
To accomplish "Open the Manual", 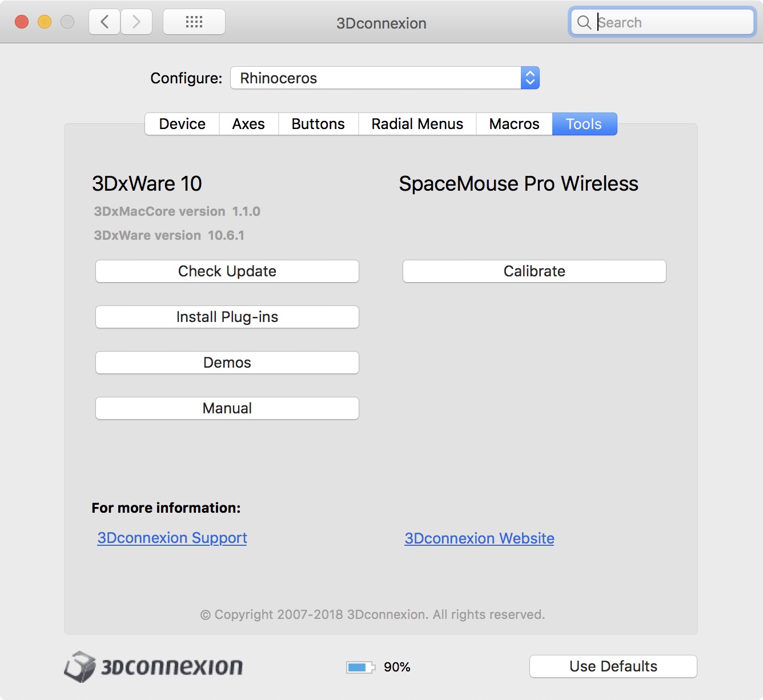I will click(227, 408).
